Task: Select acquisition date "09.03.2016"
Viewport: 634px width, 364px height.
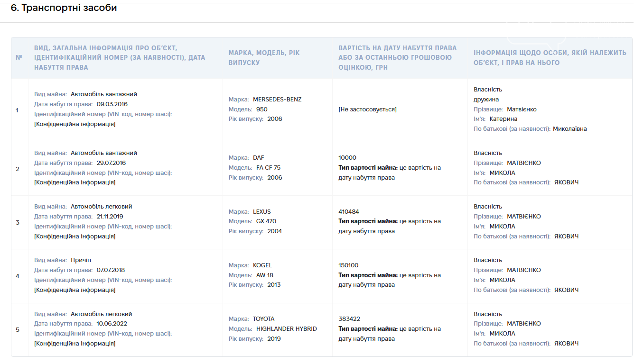Action: coord(112,104)
